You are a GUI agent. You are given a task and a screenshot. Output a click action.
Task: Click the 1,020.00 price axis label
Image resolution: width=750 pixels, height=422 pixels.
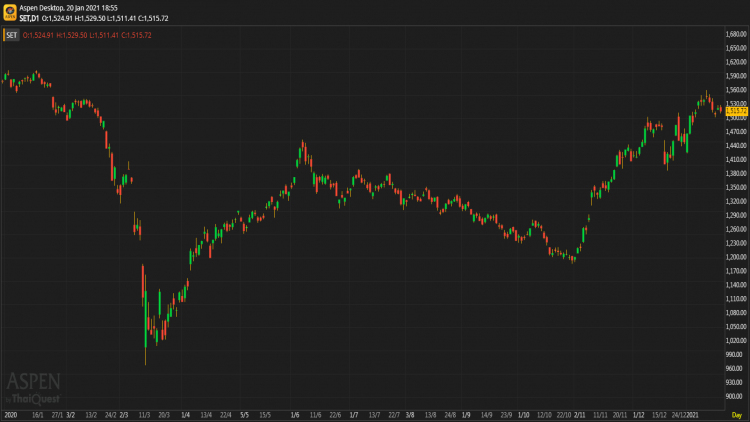click(x=736, y=341)
